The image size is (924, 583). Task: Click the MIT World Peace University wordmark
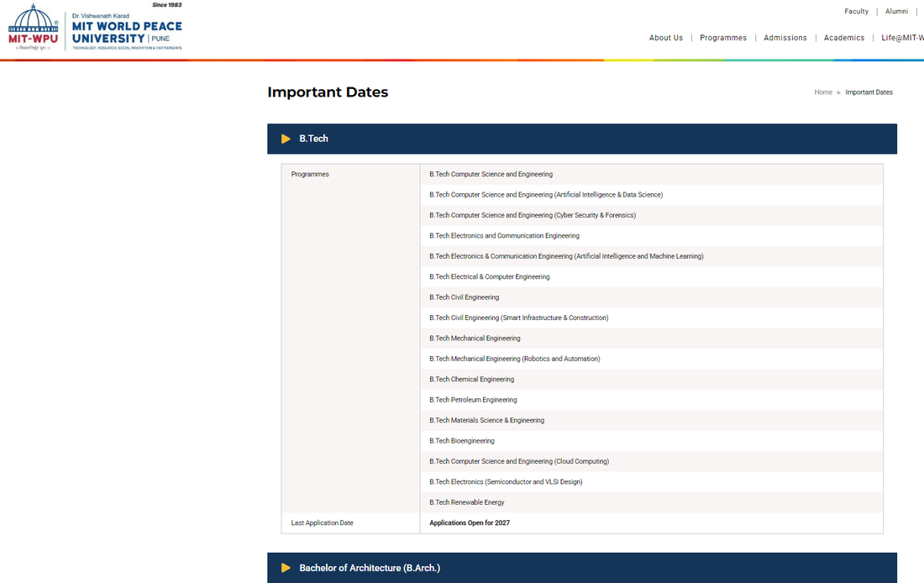click(127, 32)
